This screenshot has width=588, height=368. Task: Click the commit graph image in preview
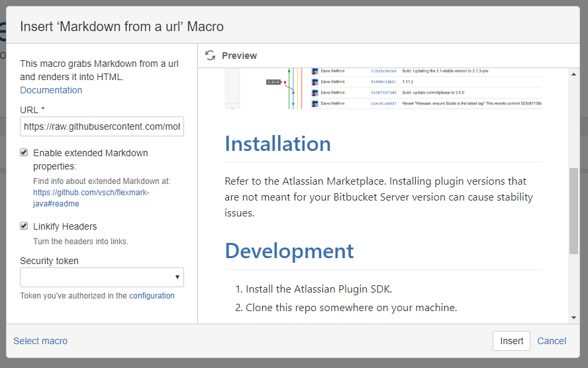click(383, 89)
